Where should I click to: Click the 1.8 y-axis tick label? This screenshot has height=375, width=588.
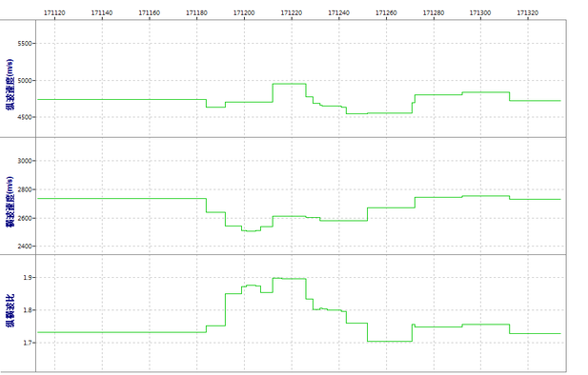(28, 310)
